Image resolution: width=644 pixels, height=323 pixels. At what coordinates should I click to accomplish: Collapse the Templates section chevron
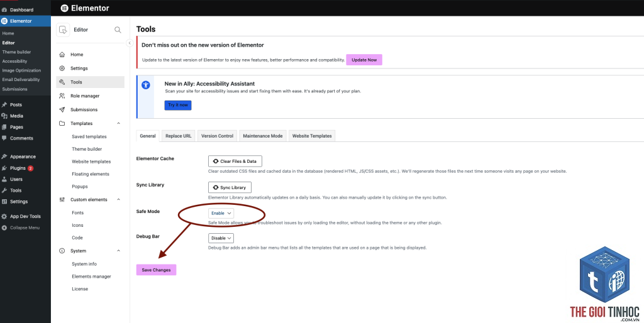coord(119,123)
